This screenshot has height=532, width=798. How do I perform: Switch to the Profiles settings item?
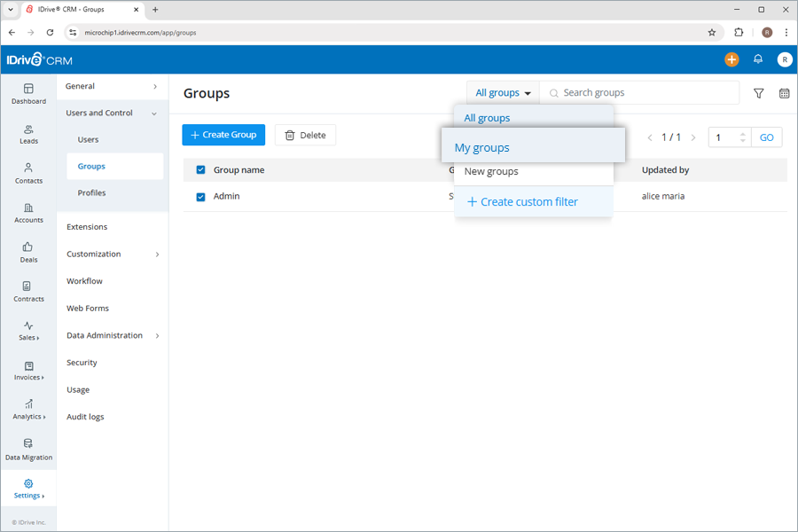coord(92,192)
